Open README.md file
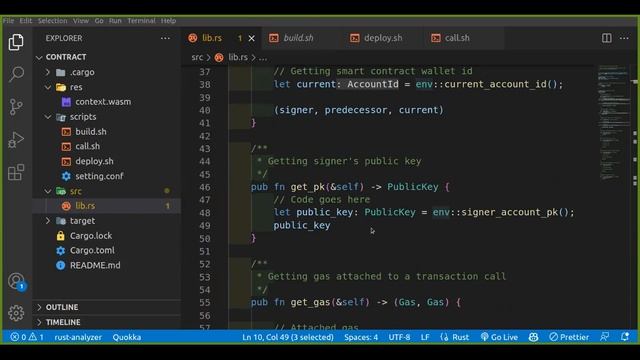Image resolution: width=640 pixels, height=360 pixels. pyautogui.click(x=95, y=265)
